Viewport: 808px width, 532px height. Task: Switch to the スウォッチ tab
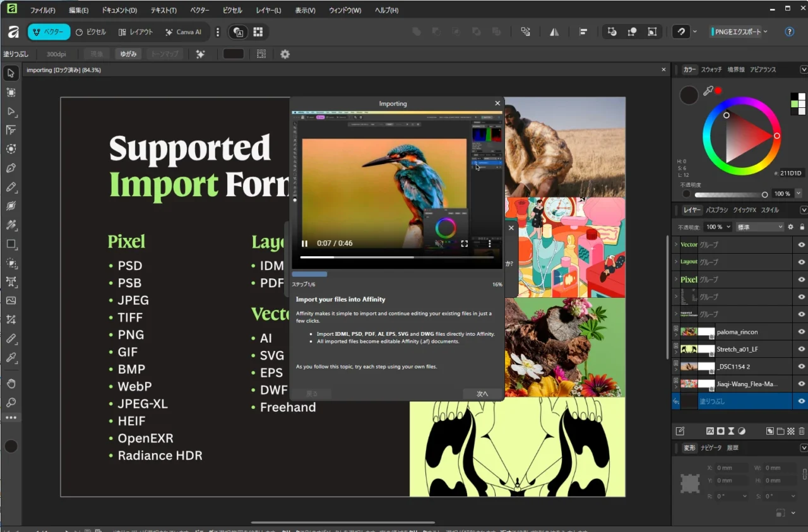[x=711, y=69]
